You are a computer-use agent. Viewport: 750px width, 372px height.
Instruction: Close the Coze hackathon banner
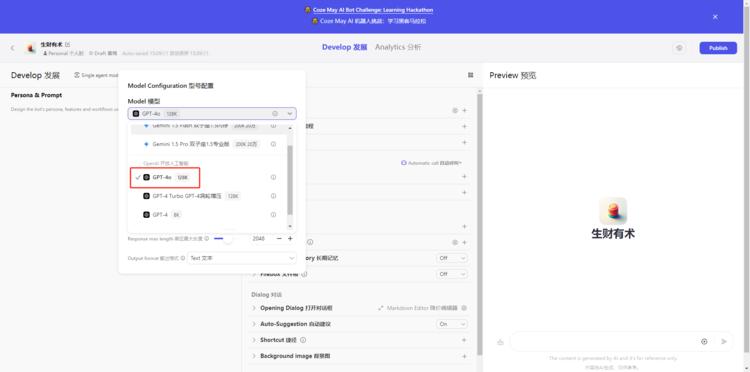(715, 17)
